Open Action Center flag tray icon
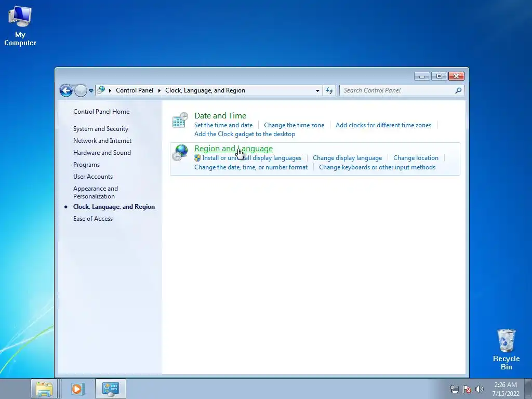The image size is (532, 399). coord(467,389)
